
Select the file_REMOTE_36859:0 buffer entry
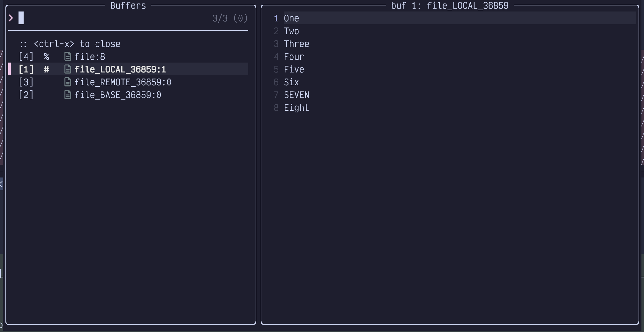pos(123,82)
